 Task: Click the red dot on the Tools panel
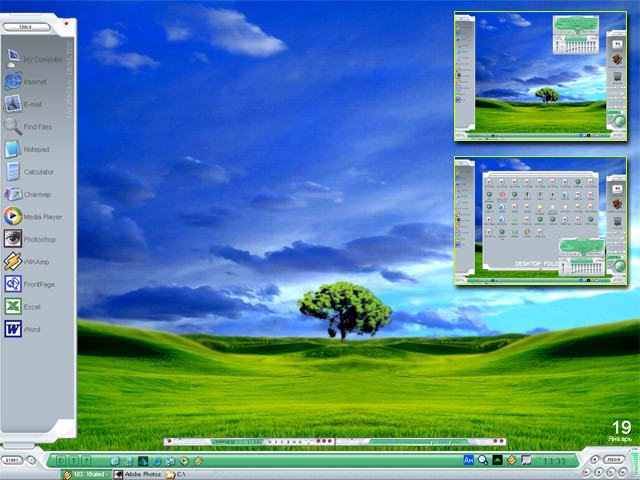pos(67,24)
